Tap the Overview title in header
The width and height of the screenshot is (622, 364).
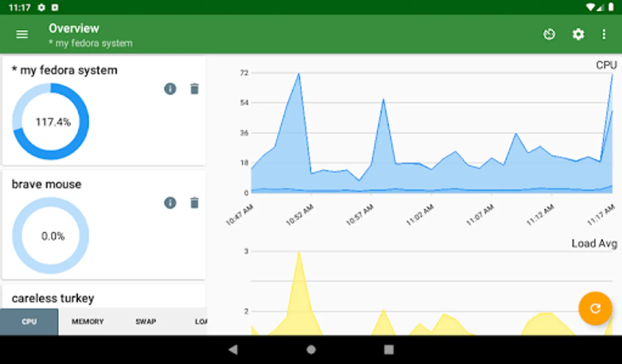74,28
